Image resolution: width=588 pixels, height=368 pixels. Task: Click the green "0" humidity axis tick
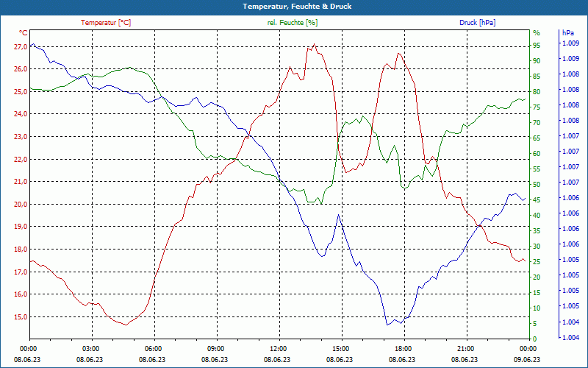pos(535,339)
